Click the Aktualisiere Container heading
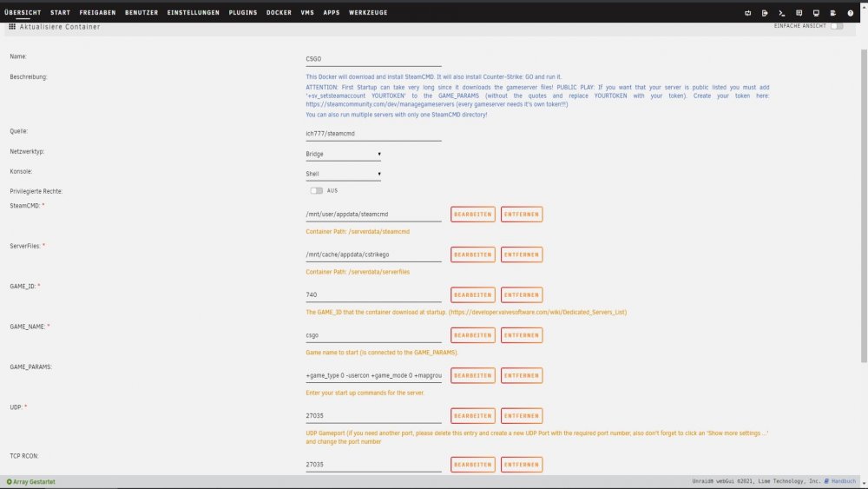Viewport: 868px width, 489px height. pyautogui.click(x=60, y=27)
